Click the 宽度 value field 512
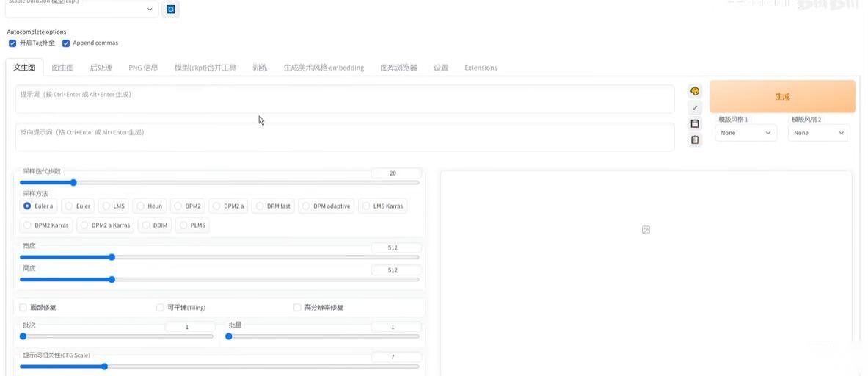This screenshot has width=868, height=376. (x=395, y=248)
